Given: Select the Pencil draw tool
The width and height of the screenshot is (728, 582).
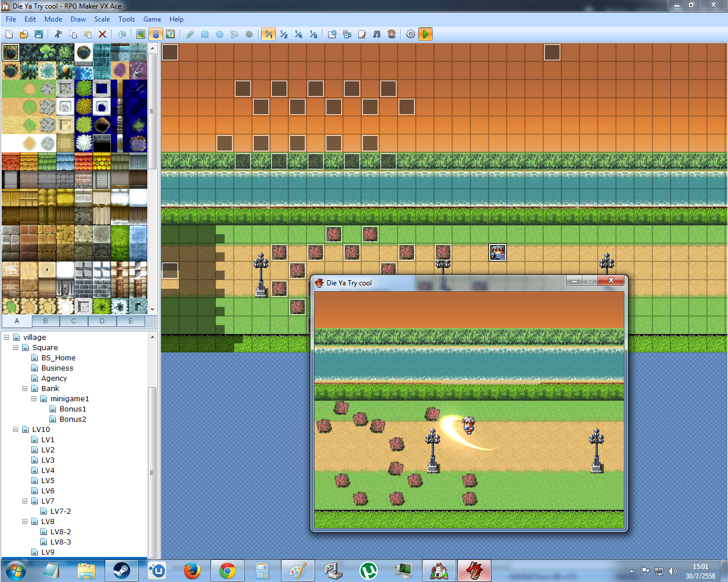Looking at the screenshot, I should click(x=190, y=34).
